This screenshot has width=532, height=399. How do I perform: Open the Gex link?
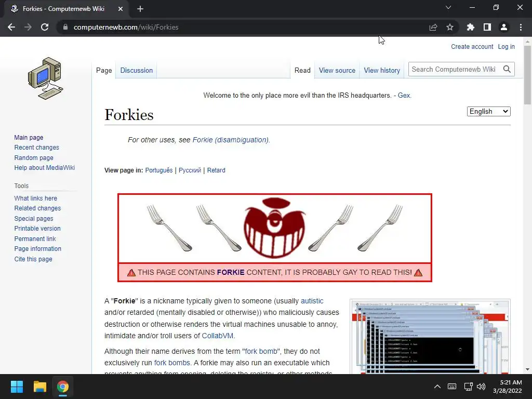(404, 96)
